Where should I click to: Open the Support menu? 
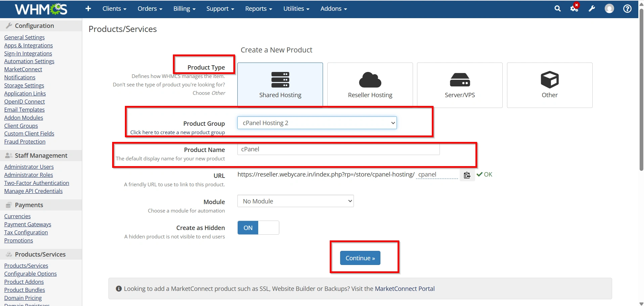tap(220, 9)
